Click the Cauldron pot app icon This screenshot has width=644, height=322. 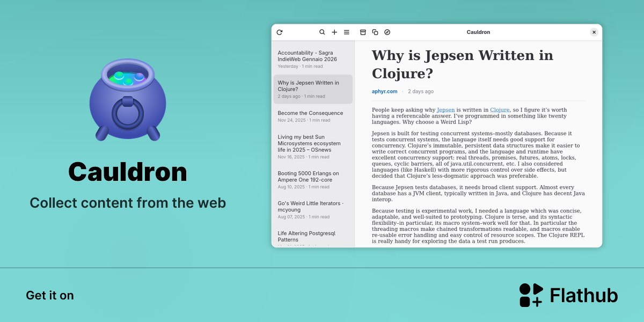pyautogui.click(x=128, y=100)
